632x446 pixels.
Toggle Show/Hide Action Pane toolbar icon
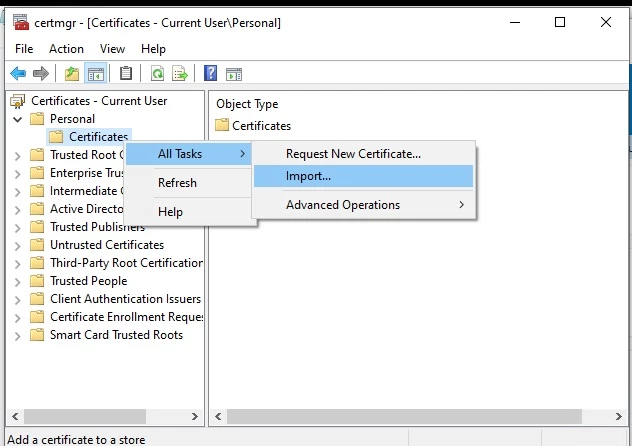pos(234,75)
